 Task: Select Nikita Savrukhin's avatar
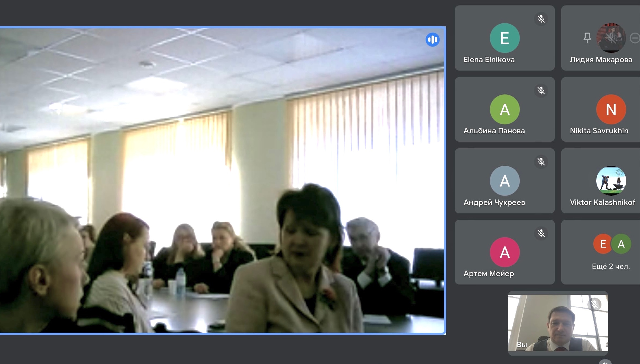pos(611,109)
